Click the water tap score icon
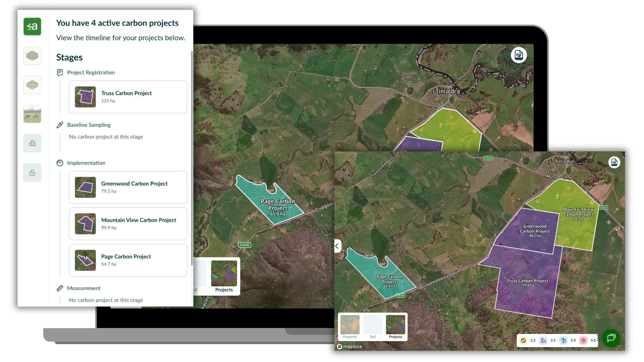The height and width of the screenshot is (362, 644). coord(563,340)
